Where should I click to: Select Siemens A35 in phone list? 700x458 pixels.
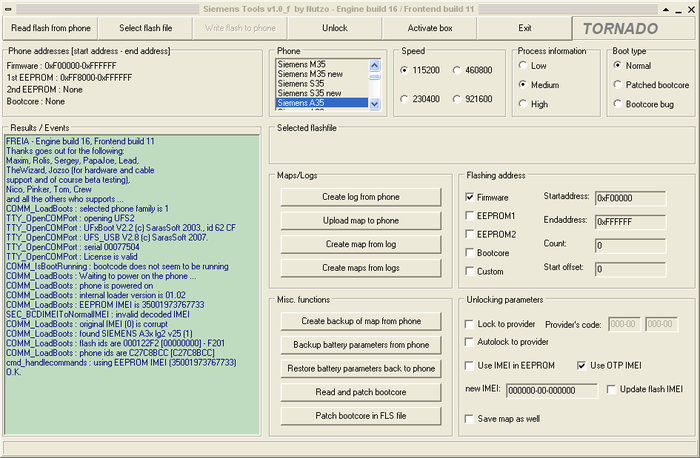pyautogui.click(x=322, y=103)
